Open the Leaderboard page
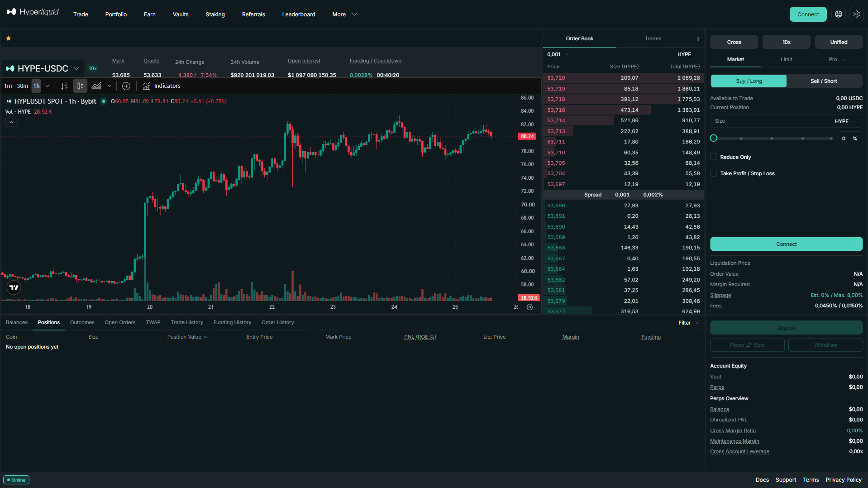 [299, 14]
